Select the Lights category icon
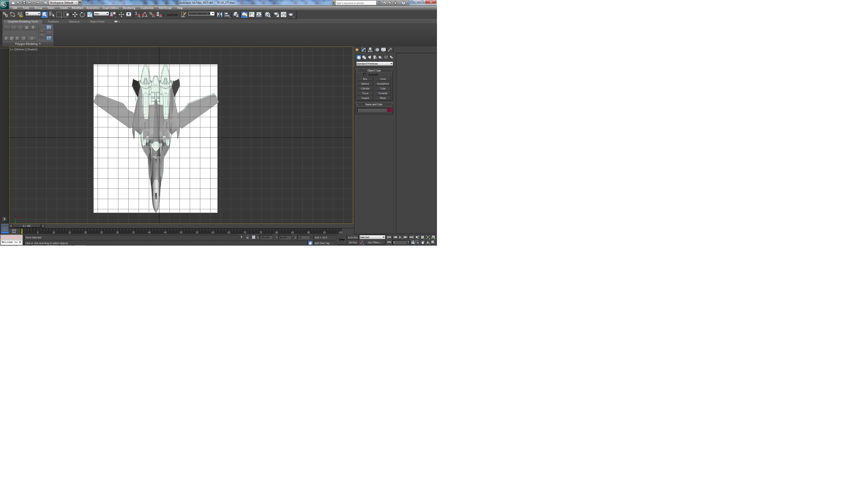Screen dimensions: 868x497 click(x=369, y=57)
